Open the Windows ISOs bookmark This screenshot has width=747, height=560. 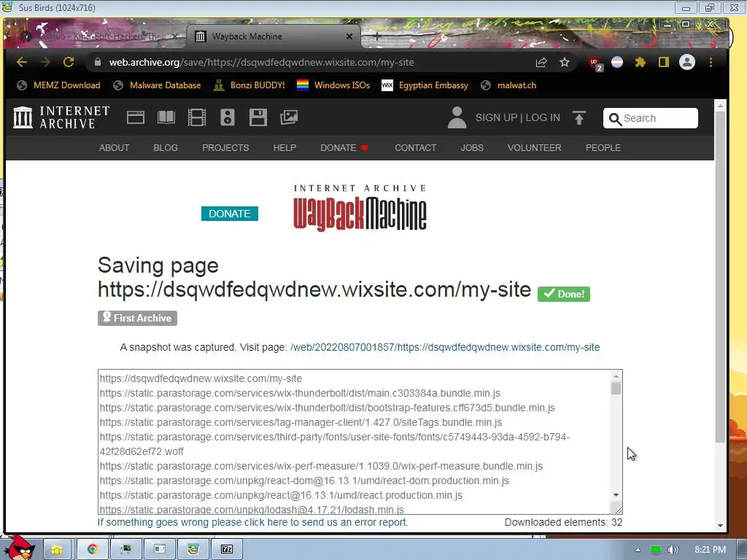click(x=333, y=85)
